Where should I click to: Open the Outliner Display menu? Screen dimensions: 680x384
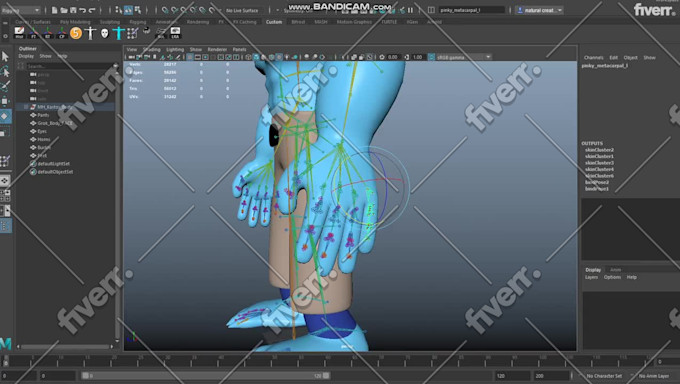point(26,56)
